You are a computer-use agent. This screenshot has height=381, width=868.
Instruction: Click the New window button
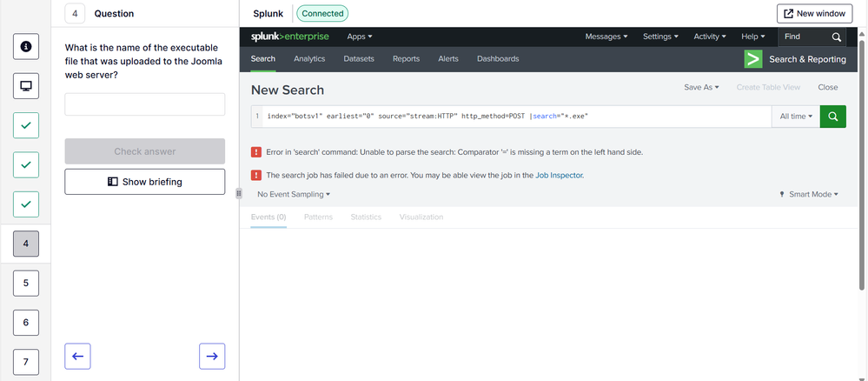814,14
